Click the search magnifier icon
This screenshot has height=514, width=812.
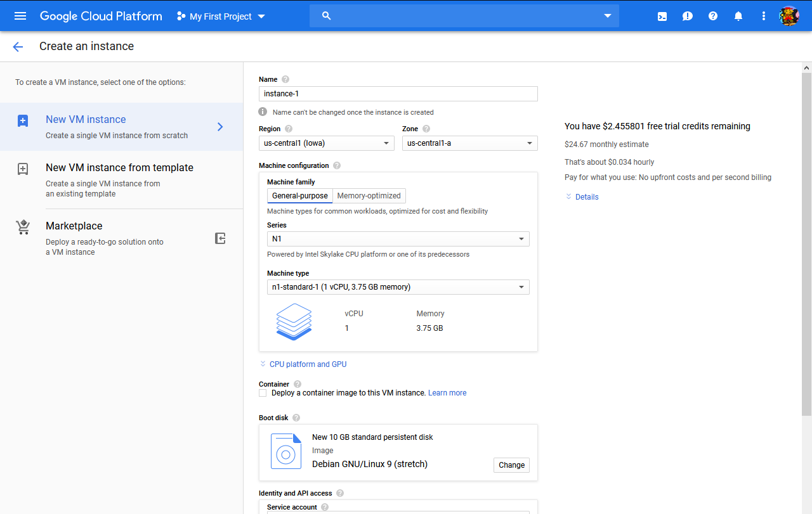(x=327, y=16)
